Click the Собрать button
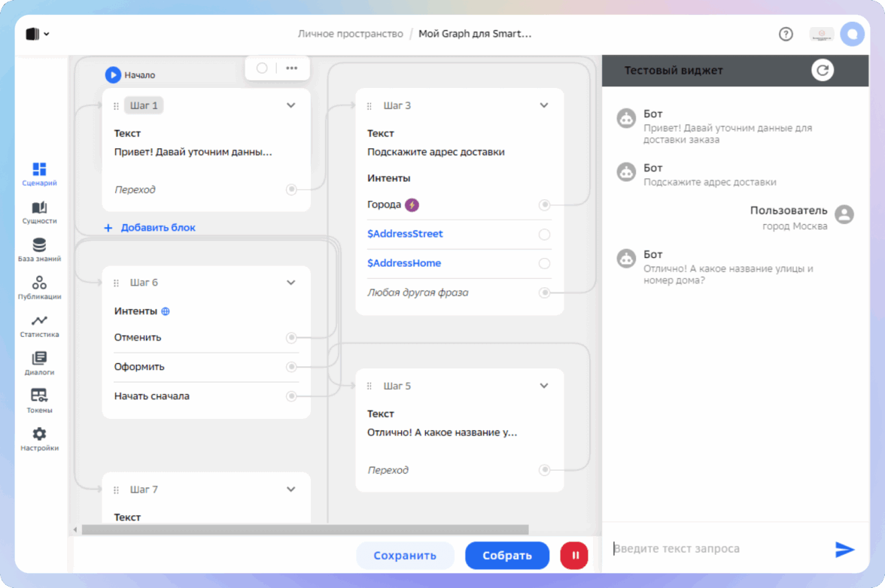 tap(507, 556)
